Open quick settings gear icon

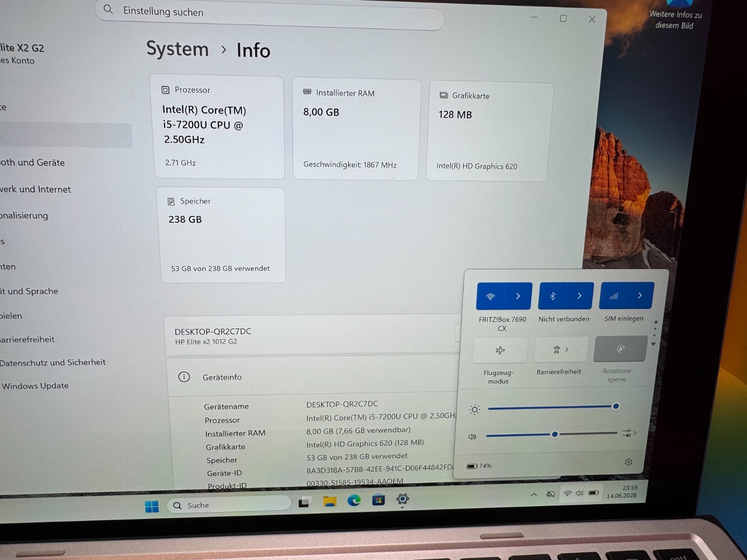coord(628,462)
